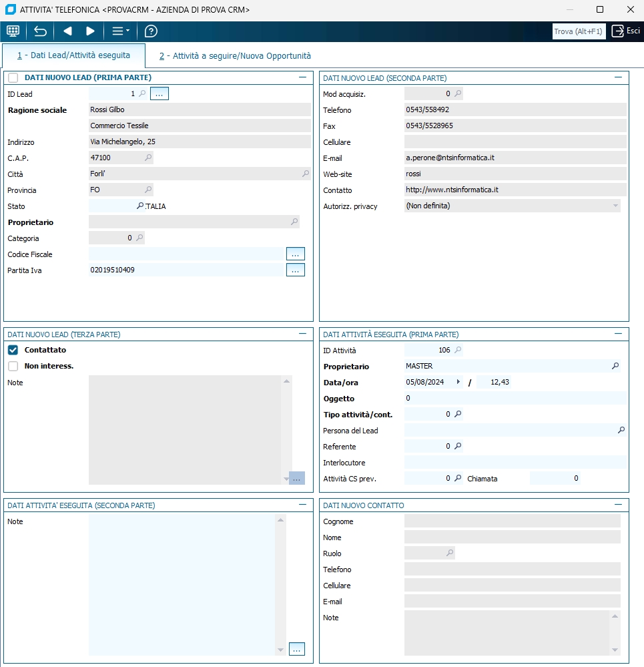The width and height of the screenshot is (644, 667).
Task: Check the Non interess. checkbox
Action: (x=13, y=366)
